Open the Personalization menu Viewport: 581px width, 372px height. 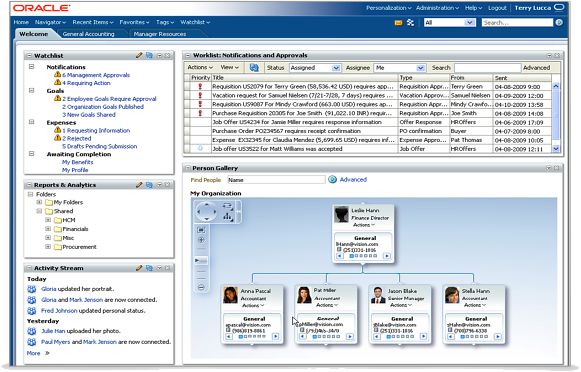(389, 8)
